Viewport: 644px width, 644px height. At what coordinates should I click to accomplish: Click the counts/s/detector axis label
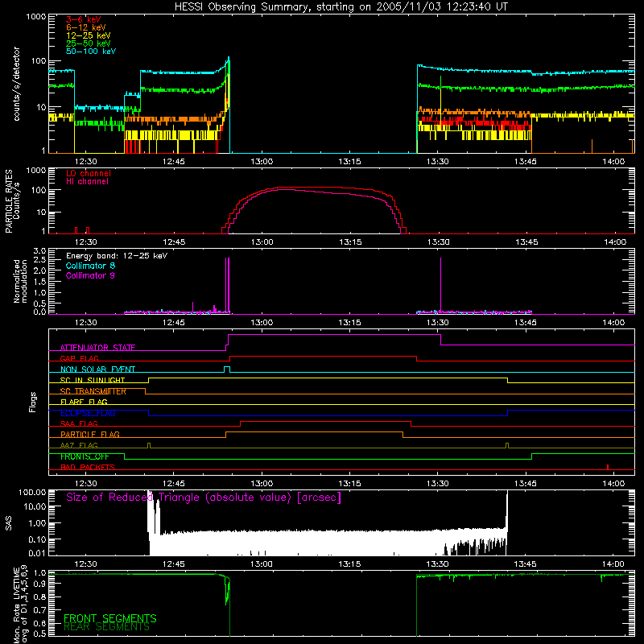(16, 84)
